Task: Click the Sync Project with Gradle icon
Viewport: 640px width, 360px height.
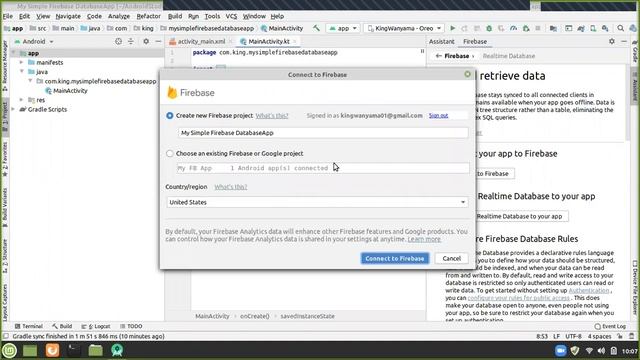Action: (581, 28)
